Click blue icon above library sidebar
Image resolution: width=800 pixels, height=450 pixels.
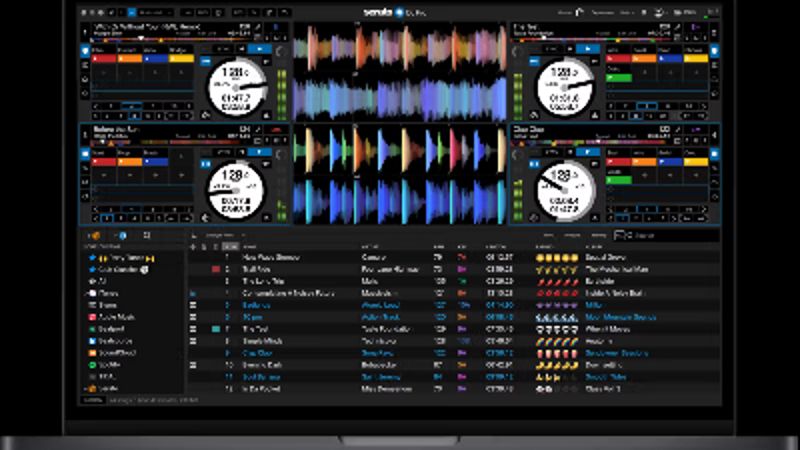122,235
